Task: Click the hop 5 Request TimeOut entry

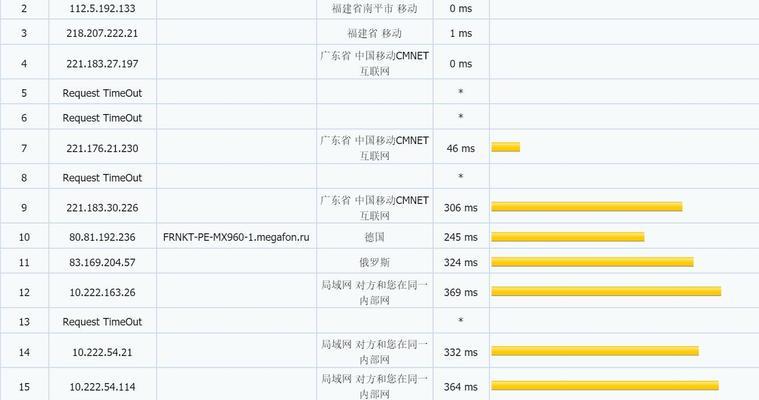Action: tap(102, 93)
